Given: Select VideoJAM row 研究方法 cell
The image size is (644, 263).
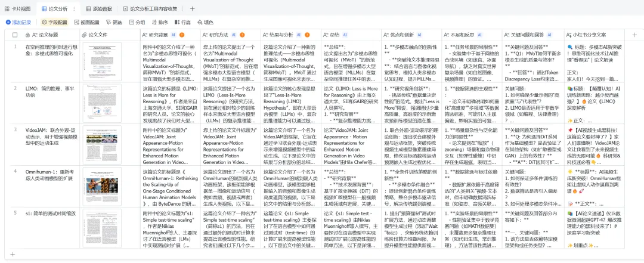Looking at the screenshot, I should coord(230,145).
